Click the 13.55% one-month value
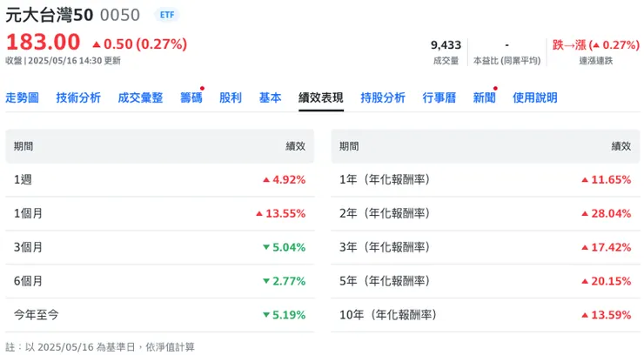 [x=281, y=213]
